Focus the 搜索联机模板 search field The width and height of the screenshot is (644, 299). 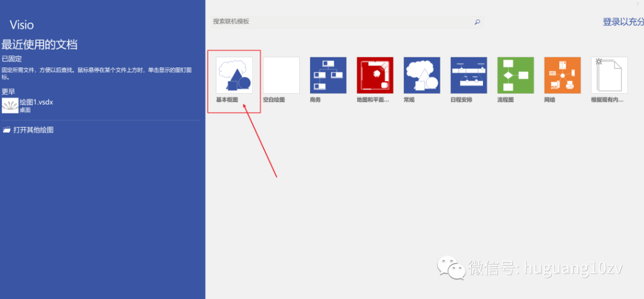click(x=347, y=22)
